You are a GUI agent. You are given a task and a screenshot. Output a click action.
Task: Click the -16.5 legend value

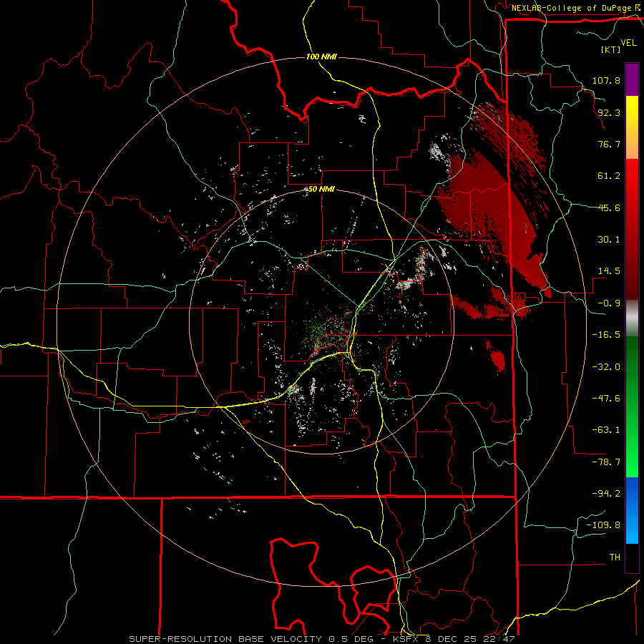tap(606, 335)
